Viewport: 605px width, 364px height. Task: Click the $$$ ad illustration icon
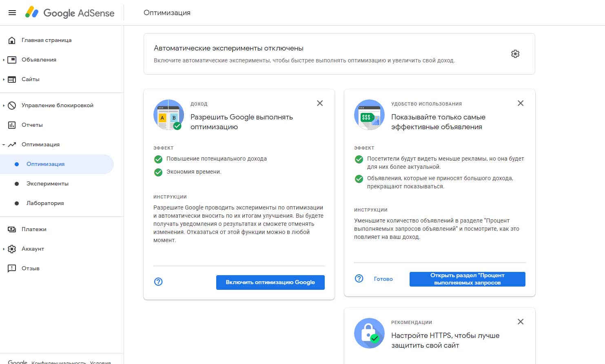click(369, 115)
